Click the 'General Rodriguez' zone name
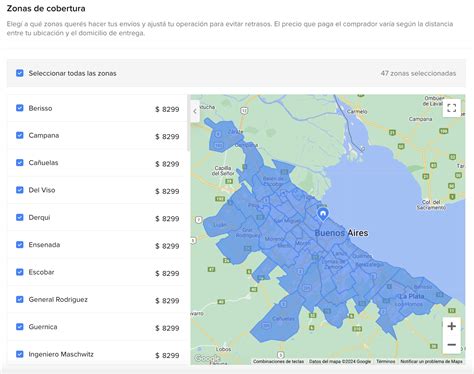474x374 pixels. point(58,299)
